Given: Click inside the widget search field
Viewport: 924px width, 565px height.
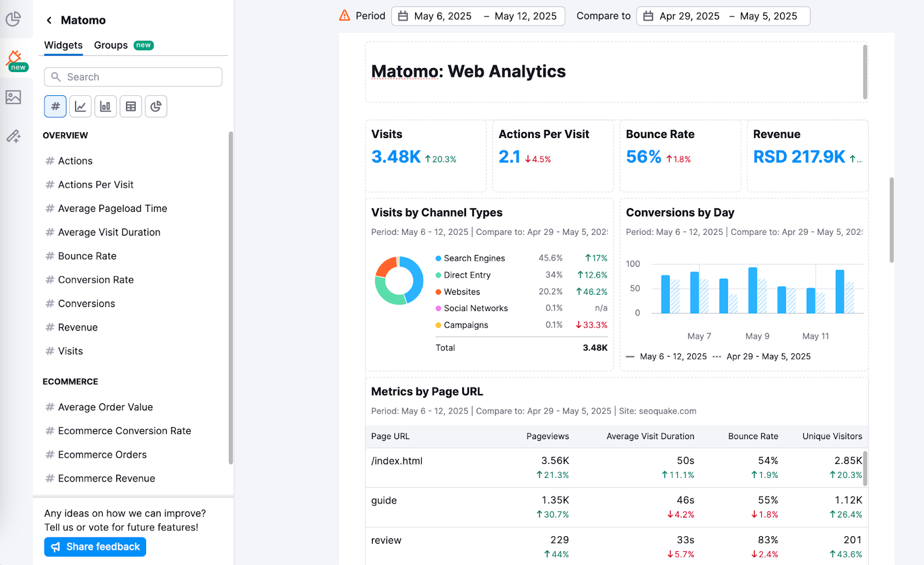Looking at the screenshot, I should tap(133, 76).
